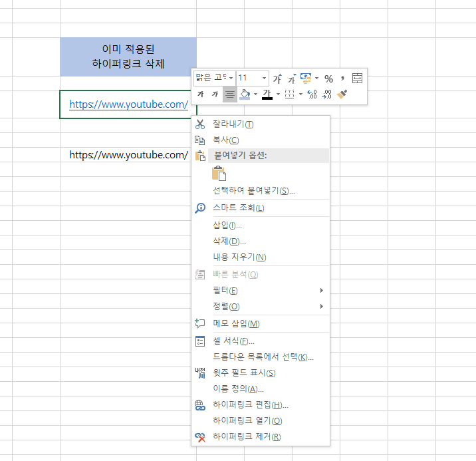The height and width of the screenshot is (461, 476).
Task: Choose 삭제(D)... menu entry
Action: click(x=261, y=241)
